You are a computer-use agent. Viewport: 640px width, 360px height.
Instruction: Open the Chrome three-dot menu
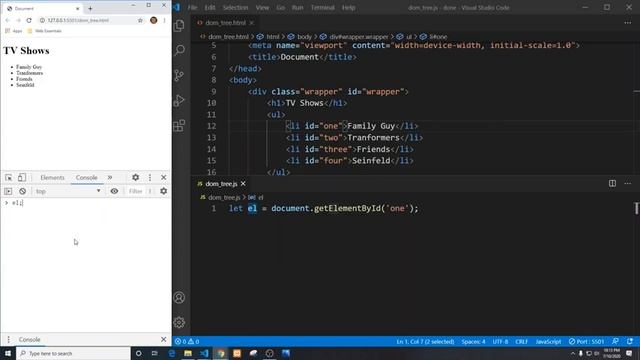pyautogui.click(x=164, y=20)
